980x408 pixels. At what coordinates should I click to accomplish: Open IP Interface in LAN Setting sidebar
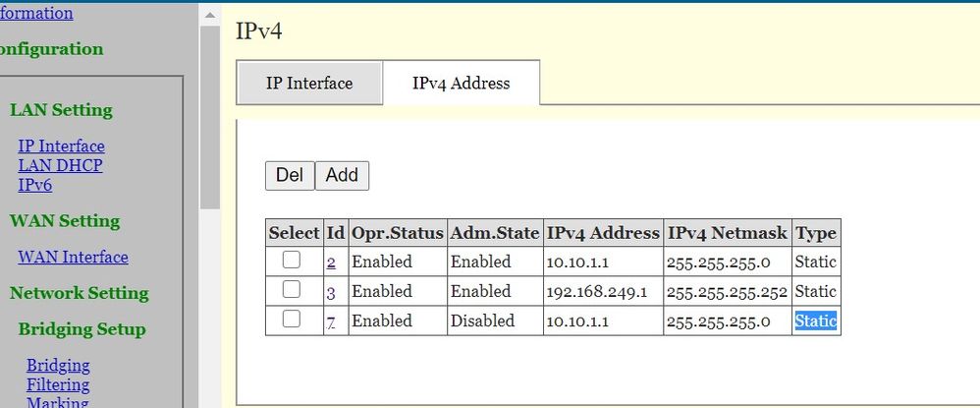point(61,146)
